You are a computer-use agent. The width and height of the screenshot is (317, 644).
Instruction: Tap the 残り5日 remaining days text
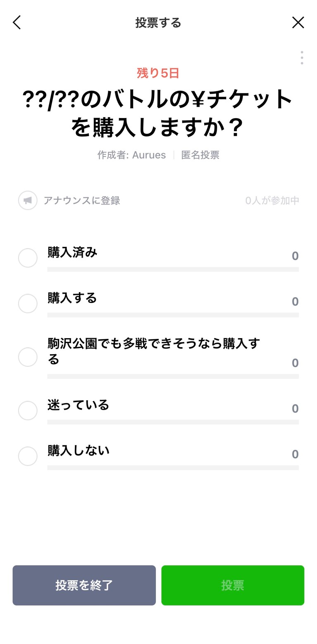158,73
